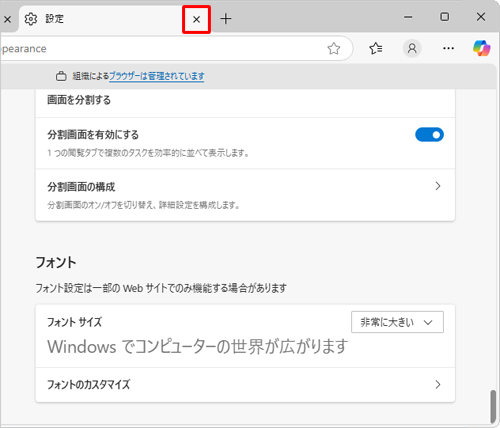Click フォント サイズ label

point(74,322)
